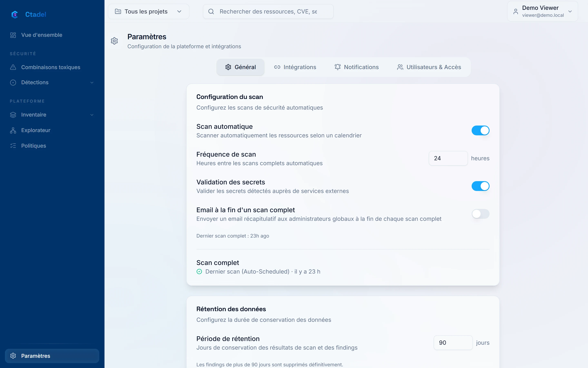Screen dimensions: 588x368
Task: Expand the Inventaire chevron
Action: [x=92, y=115]
